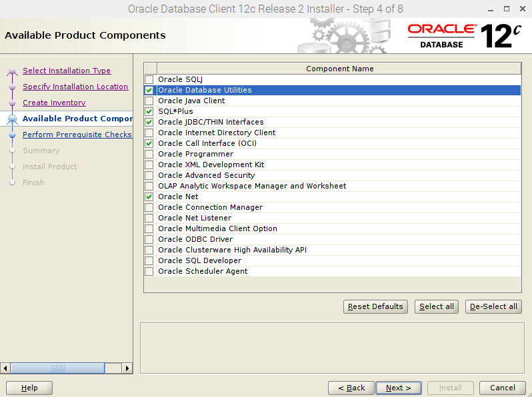The height and width of the screenshot is (397, 532).
Task: Check OLAP Analytic Workspace Manager checkbox
Action: click(149, 186)
